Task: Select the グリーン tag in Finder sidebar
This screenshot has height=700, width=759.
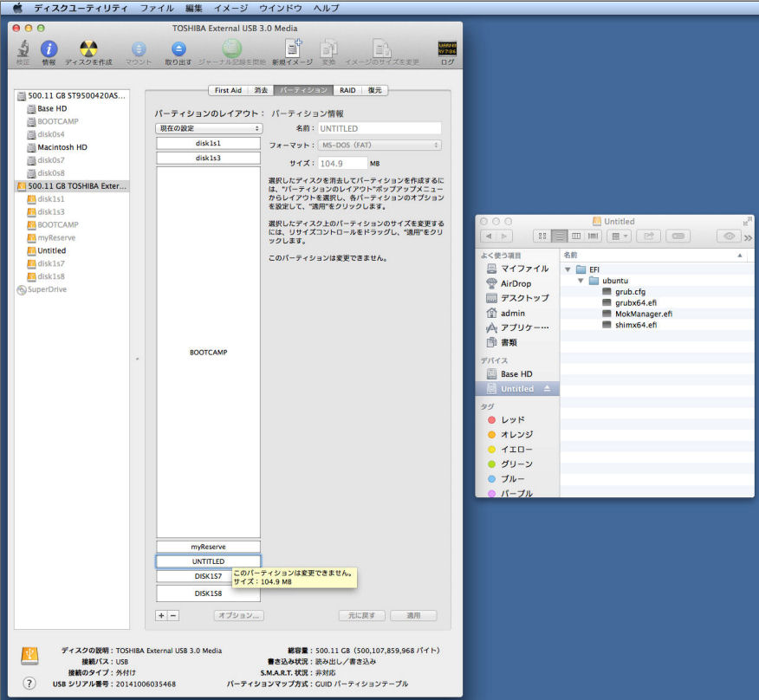Action: (510, 464)
